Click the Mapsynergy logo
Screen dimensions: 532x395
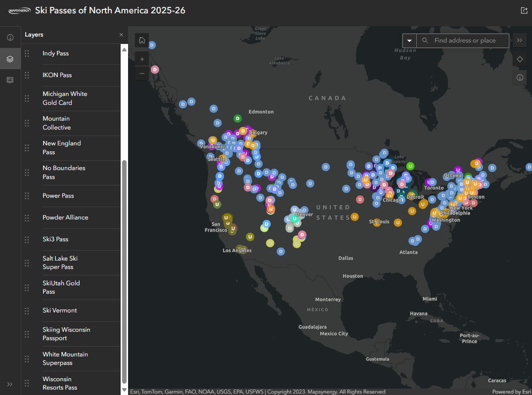click(19, 10)
